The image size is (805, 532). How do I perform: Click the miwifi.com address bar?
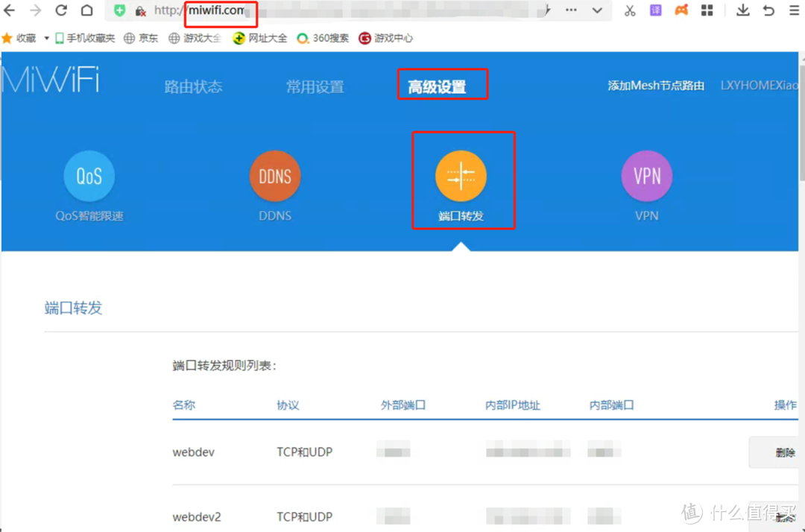[359, 10]
